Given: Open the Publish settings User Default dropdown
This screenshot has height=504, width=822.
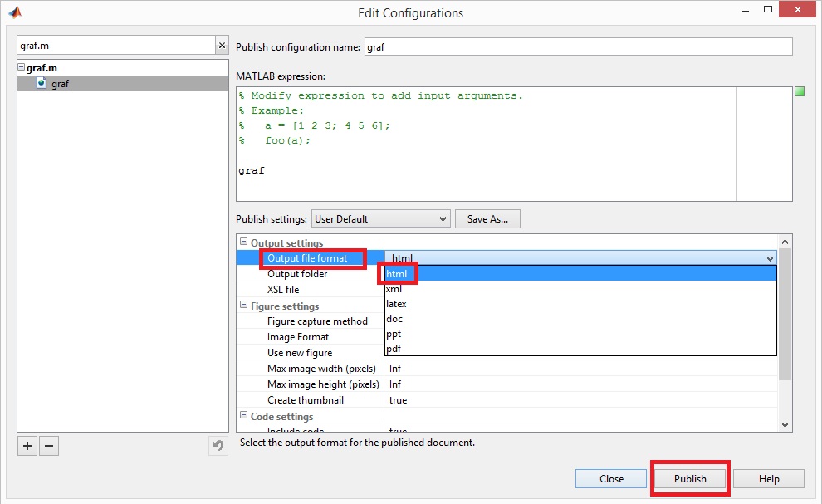Looking at the screenshot, I should point(381,218).
